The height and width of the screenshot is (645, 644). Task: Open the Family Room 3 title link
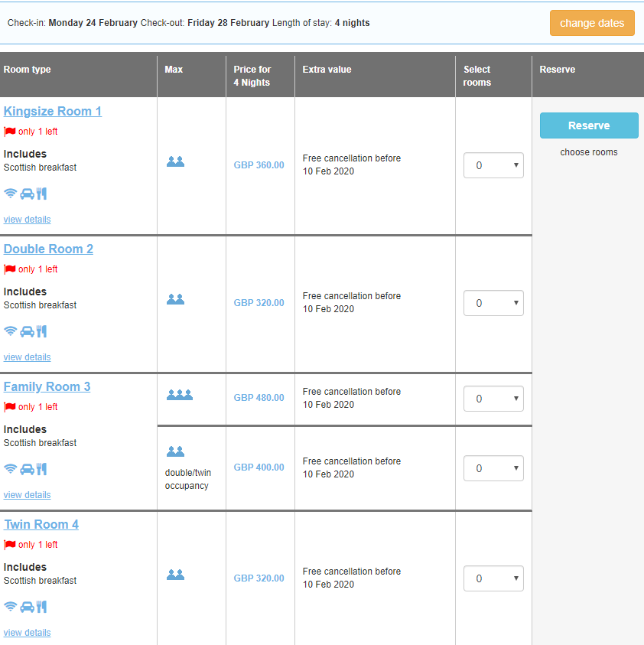point(47,387)
